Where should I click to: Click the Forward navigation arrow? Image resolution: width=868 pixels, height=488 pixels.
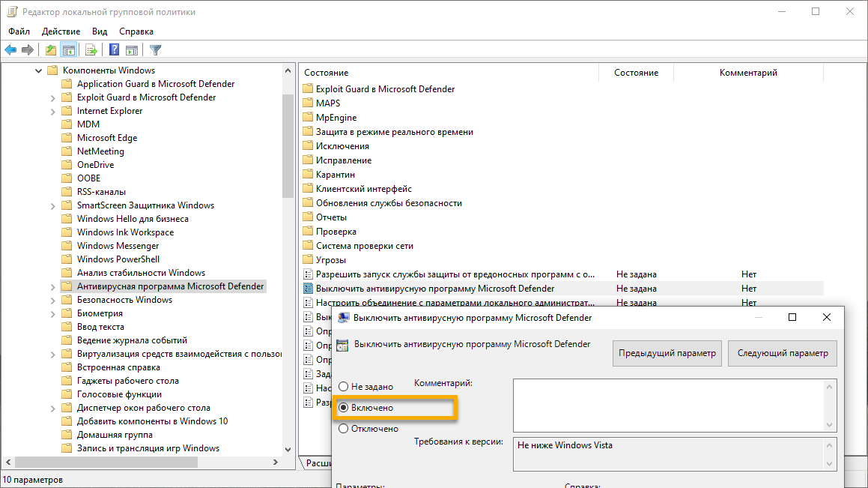pyautogui.click(x=28, y=49)
